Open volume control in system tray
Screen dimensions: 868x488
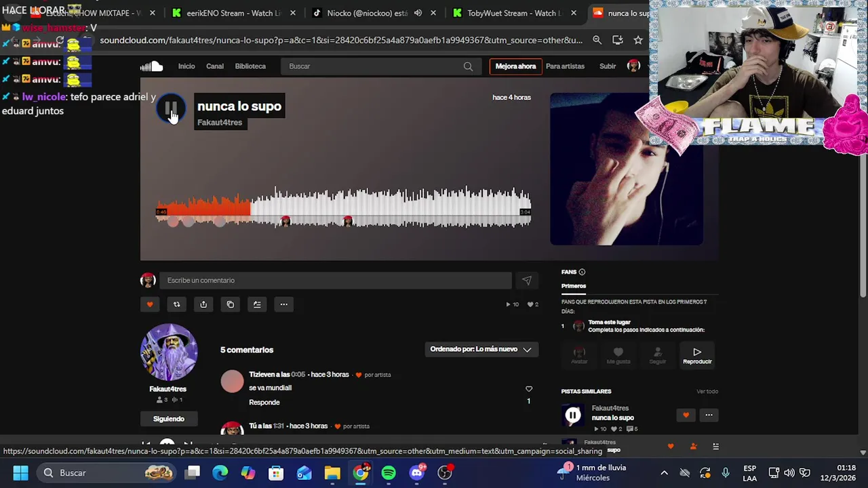(x=789, y=472)
